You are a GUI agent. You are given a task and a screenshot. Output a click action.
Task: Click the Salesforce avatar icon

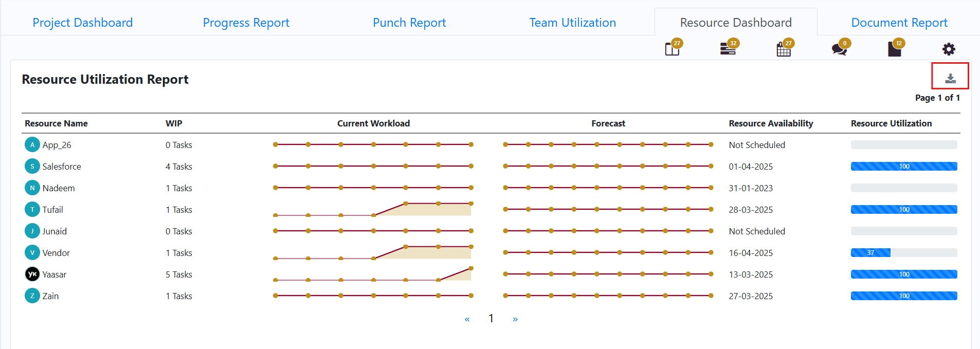(32, 167)
